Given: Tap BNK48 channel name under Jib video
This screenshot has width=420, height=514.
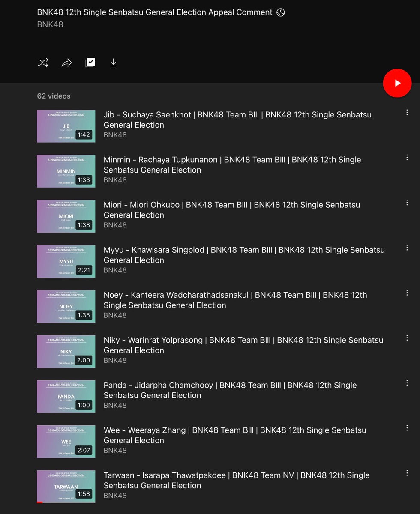Looking at the screenshot, I should pos(115,135).
